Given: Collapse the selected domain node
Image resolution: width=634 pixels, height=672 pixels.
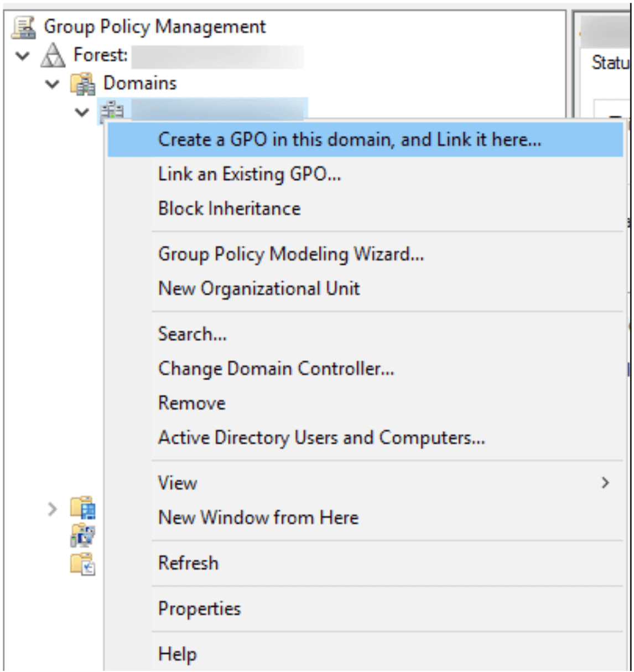Looking at the screenshot, I should (x=82, y=112).
